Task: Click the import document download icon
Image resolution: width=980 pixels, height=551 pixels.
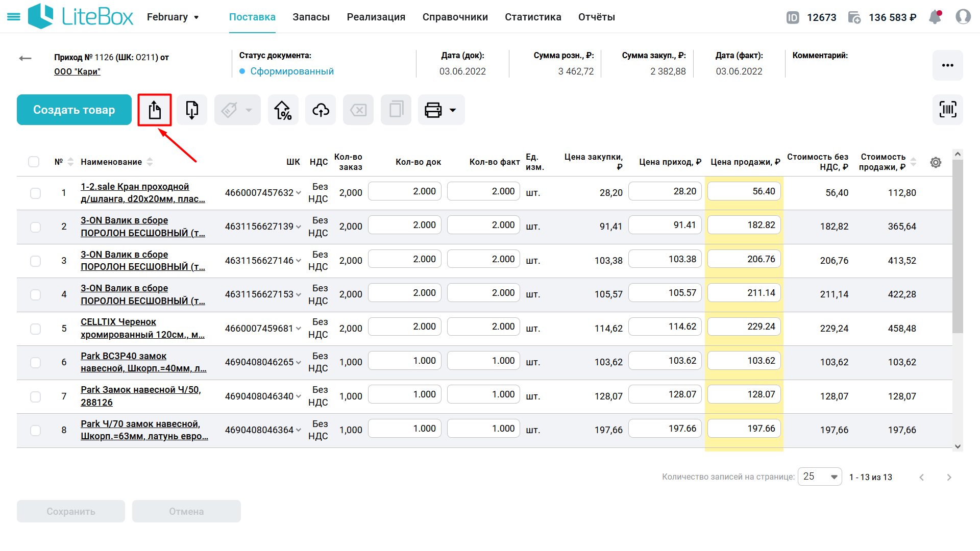Action: click(192, 110)
